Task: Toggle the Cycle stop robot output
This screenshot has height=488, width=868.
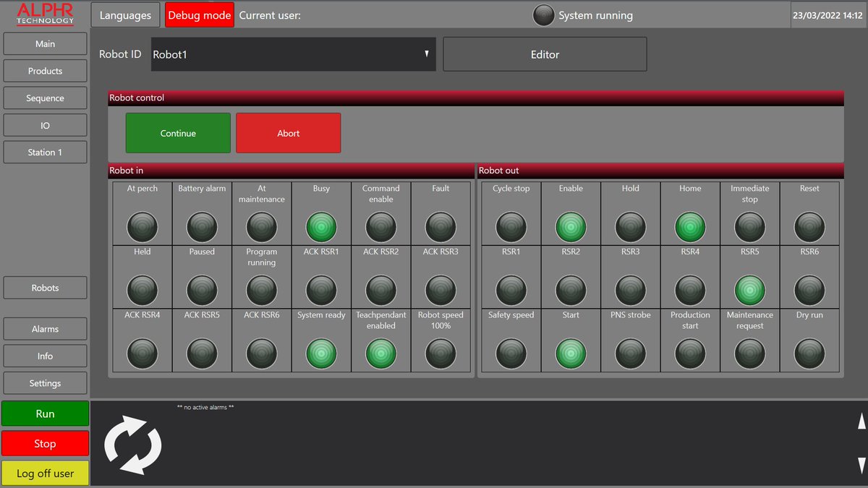Action: [511, 227]
